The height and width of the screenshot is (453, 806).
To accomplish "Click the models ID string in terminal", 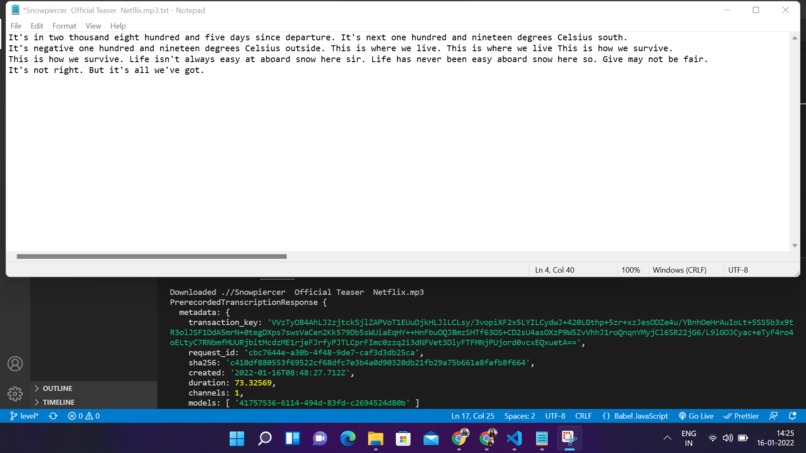I will tap(322, 403).
